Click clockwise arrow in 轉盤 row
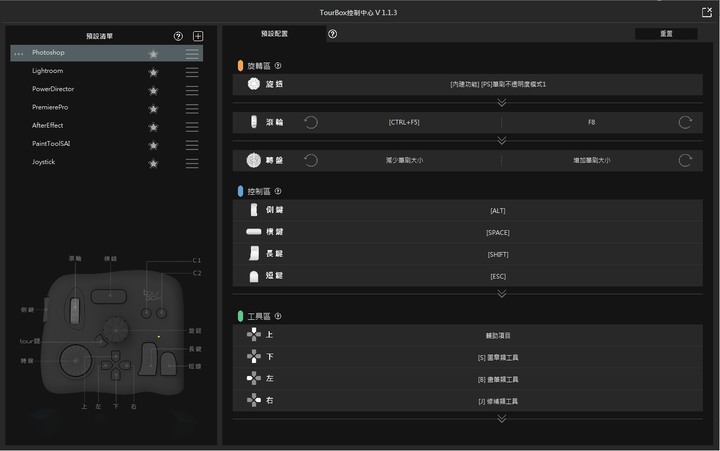 coord(685,160)
